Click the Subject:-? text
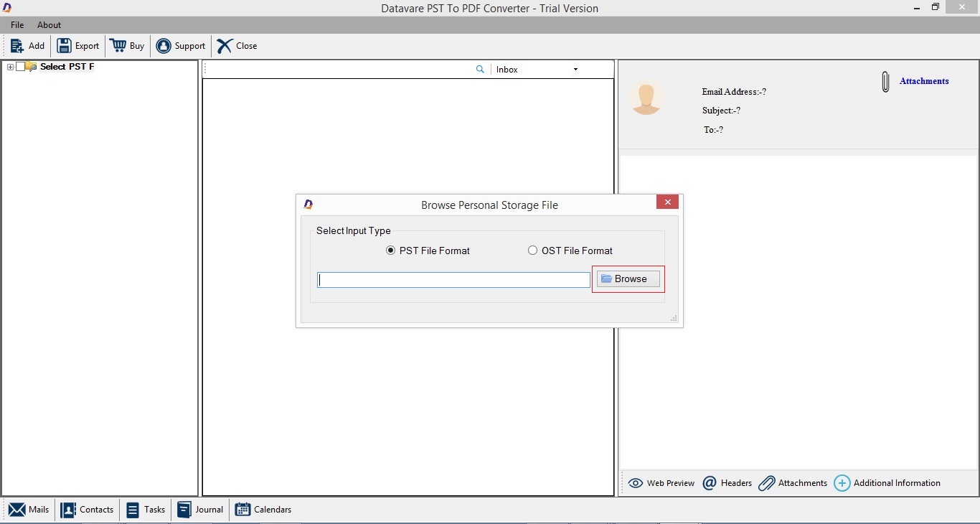980x524 pixels. click(721, 111)
